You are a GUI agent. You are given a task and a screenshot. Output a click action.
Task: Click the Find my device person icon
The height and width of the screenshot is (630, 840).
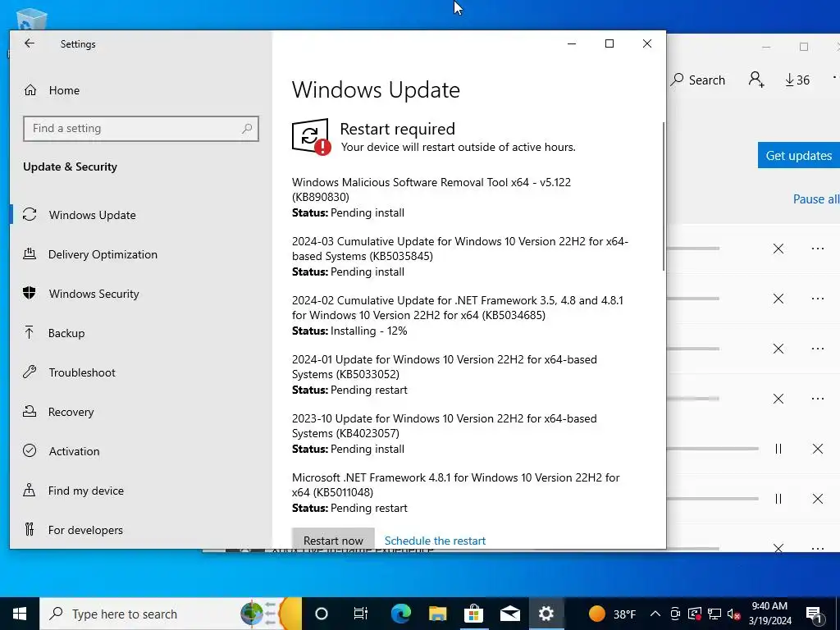pyautogui.click(x=30, y=490)
